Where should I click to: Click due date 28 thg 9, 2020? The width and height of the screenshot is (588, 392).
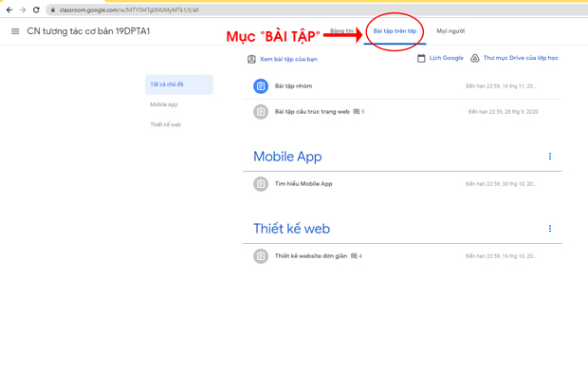(x=504, y=112)
